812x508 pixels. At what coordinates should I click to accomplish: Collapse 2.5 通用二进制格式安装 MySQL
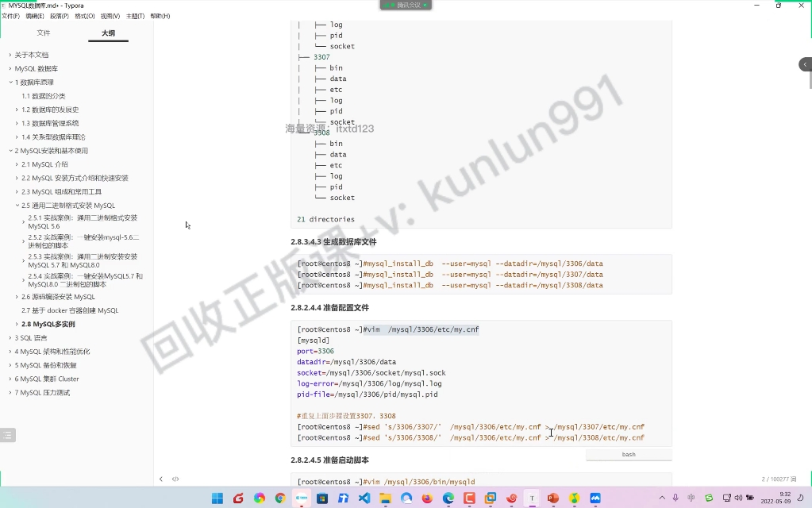pyautogui.click(x=17, y=206)
